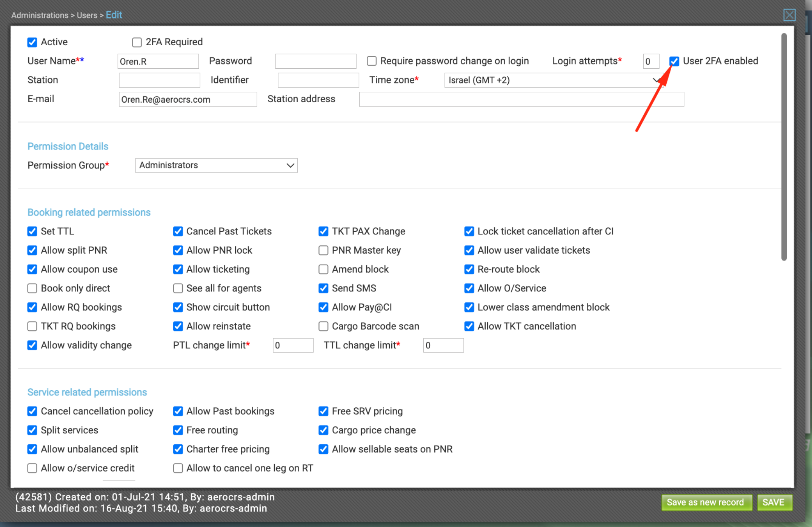Open the Time zone dropdown
This screenshot has width=812, height=527.
554,80
